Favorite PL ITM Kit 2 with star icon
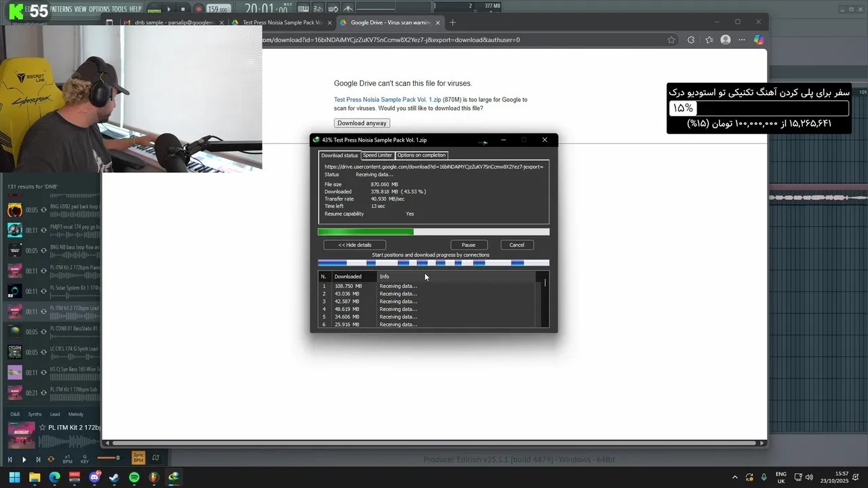Viewport: 868px width, 488px height. click(42, 428)
